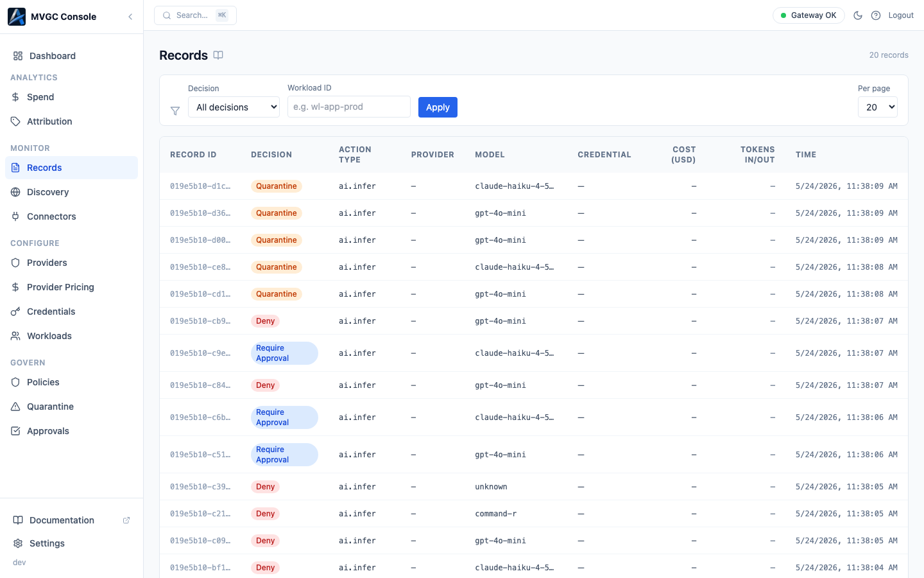Open the Approvals page
Image resolution: width=924 pixels, height=578 pixels.
[x=71, y=431]
